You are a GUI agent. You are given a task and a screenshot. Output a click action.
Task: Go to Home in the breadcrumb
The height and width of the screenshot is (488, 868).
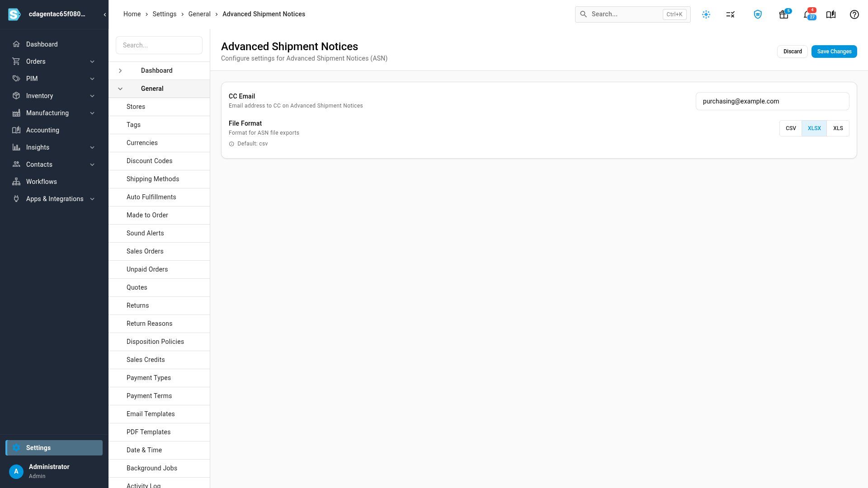(132, 14)
